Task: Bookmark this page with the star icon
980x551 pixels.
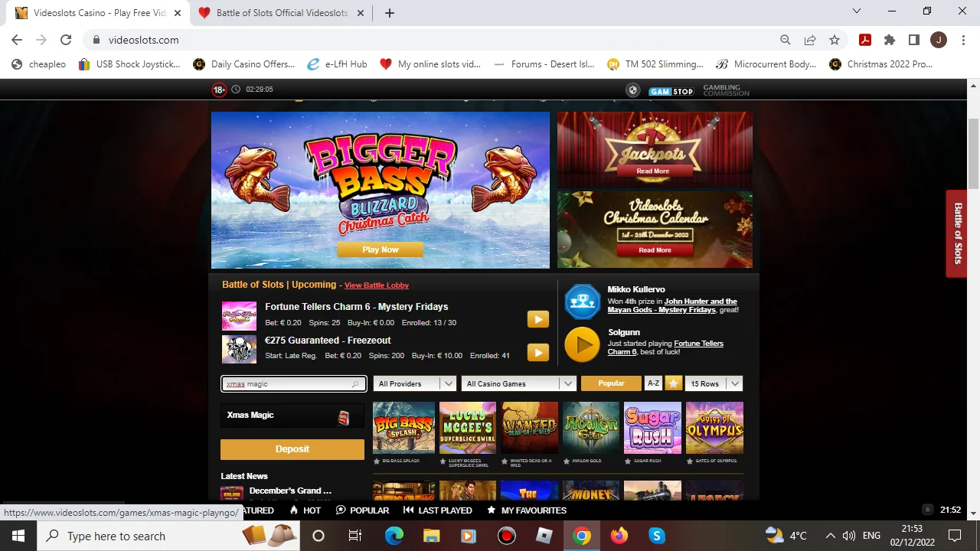Action: (x=835, y=40)
